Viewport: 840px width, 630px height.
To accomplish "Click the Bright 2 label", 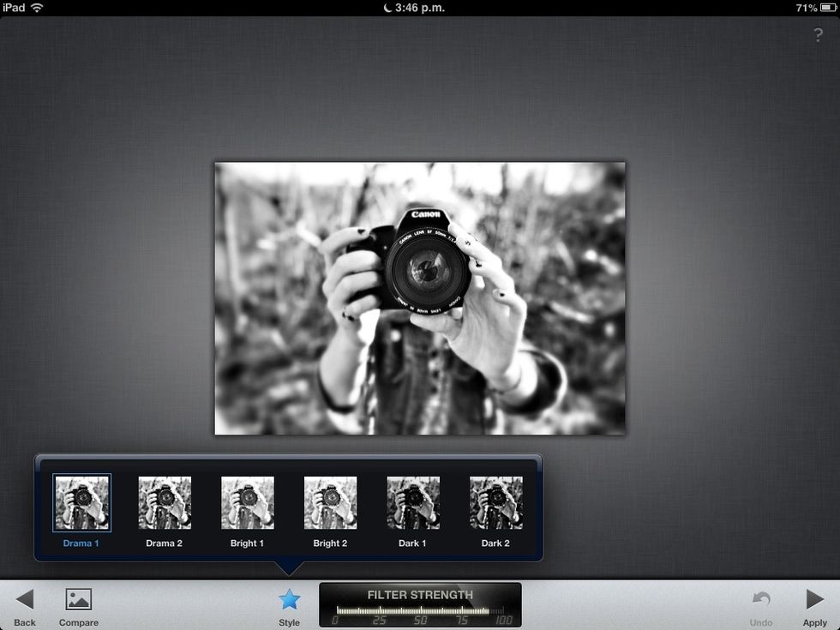I will (x=330, y=543).
